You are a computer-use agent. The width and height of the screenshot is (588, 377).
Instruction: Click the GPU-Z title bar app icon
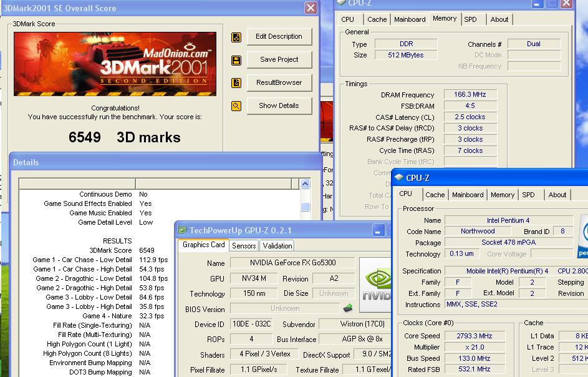182,230
